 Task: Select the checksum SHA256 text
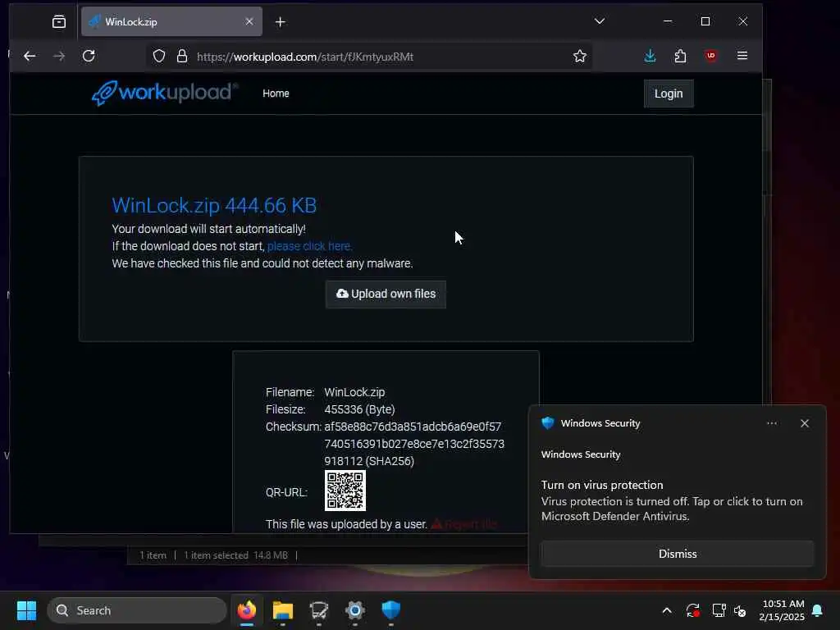click(x=414, y=444)
